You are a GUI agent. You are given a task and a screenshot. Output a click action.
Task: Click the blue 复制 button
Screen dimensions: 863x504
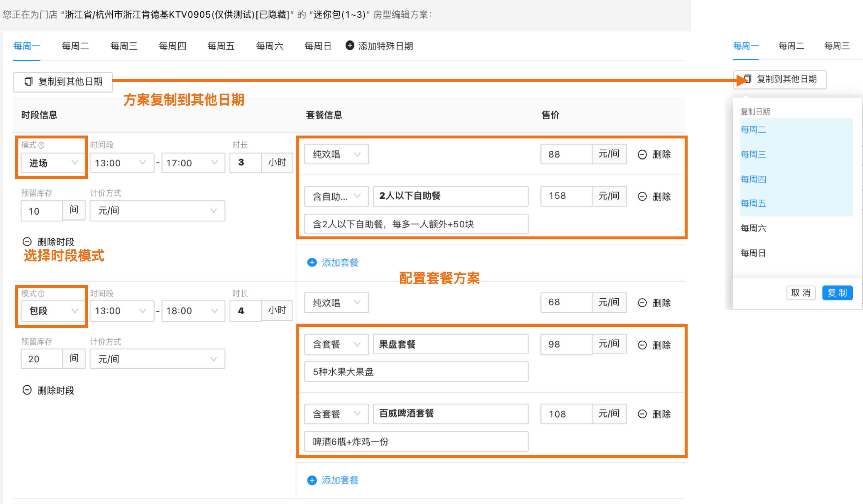point(837,293)
